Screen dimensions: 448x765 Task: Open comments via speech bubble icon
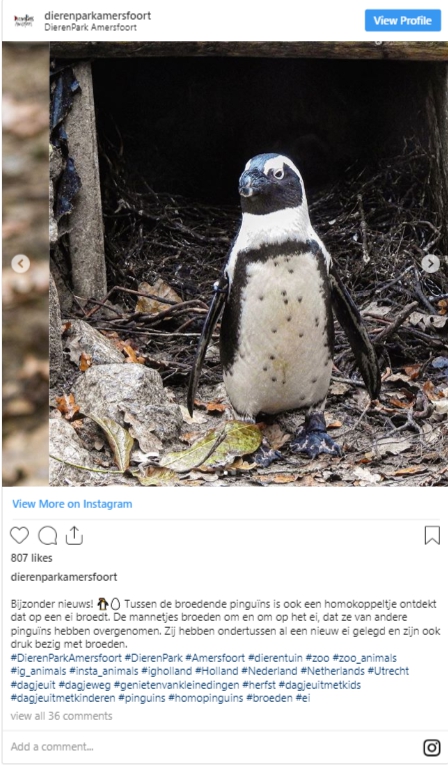[x=47, y=535]
